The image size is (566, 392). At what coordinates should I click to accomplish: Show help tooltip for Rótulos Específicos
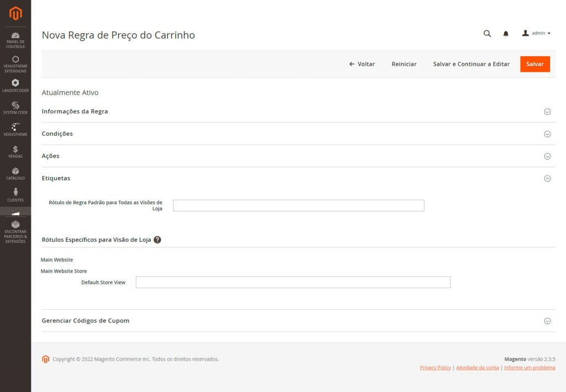point(158,240)
